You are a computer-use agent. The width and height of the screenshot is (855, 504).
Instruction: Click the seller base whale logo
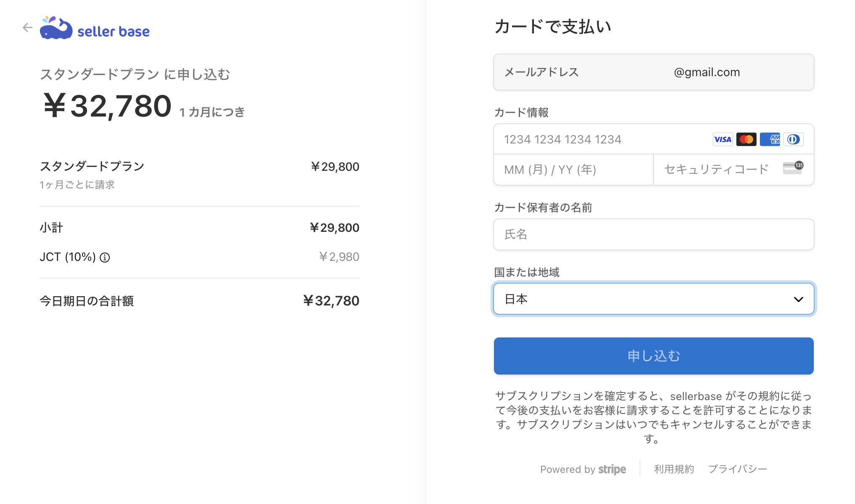pyautogui.click(x=56, y=28)
